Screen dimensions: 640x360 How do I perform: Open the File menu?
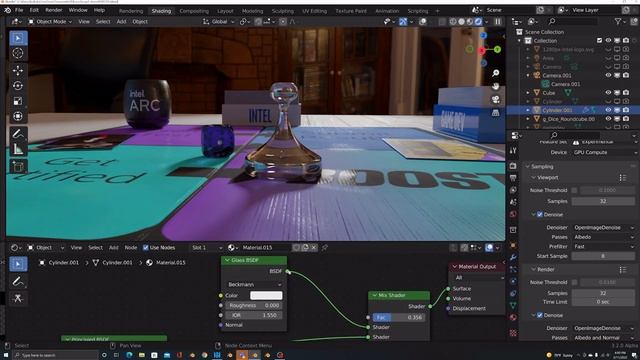(x=19, y=10)
